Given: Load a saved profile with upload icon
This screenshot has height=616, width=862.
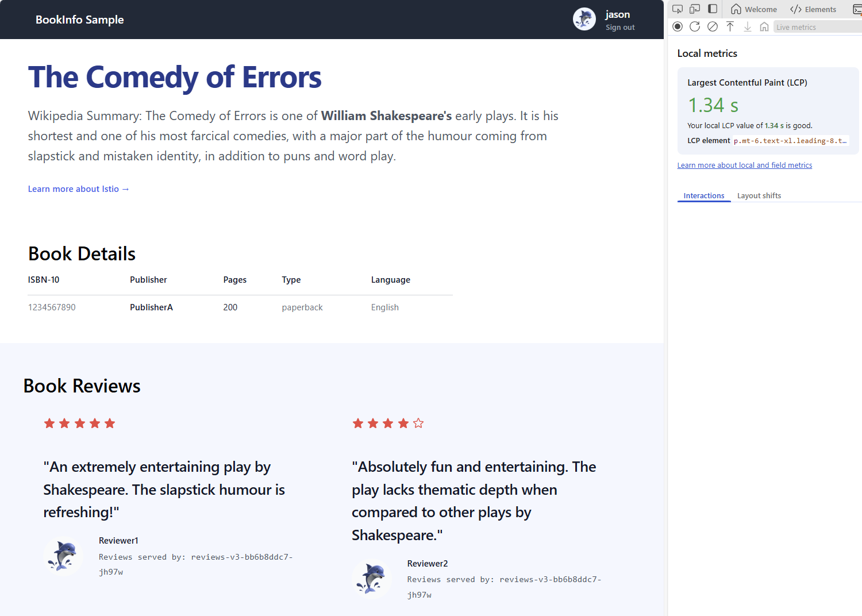Looking at the screenshot, I should [x=730, y=26].
